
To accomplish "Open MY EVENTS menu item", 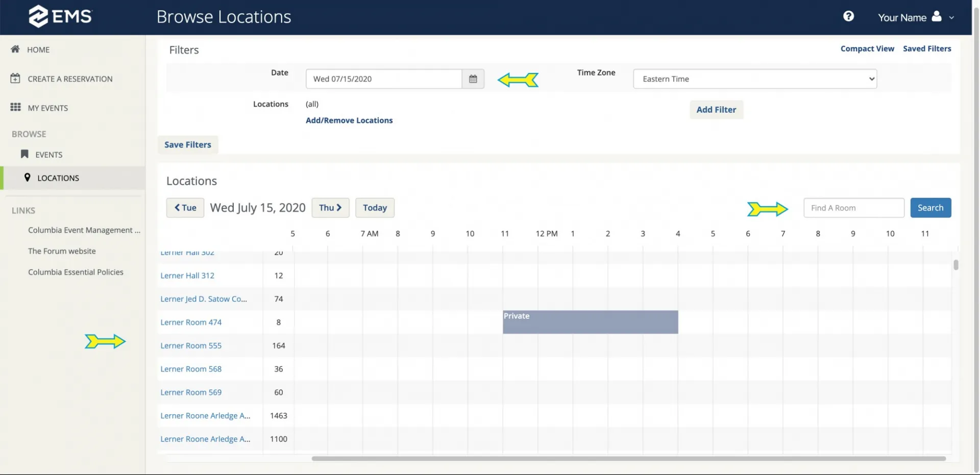I will coord(48,108).
